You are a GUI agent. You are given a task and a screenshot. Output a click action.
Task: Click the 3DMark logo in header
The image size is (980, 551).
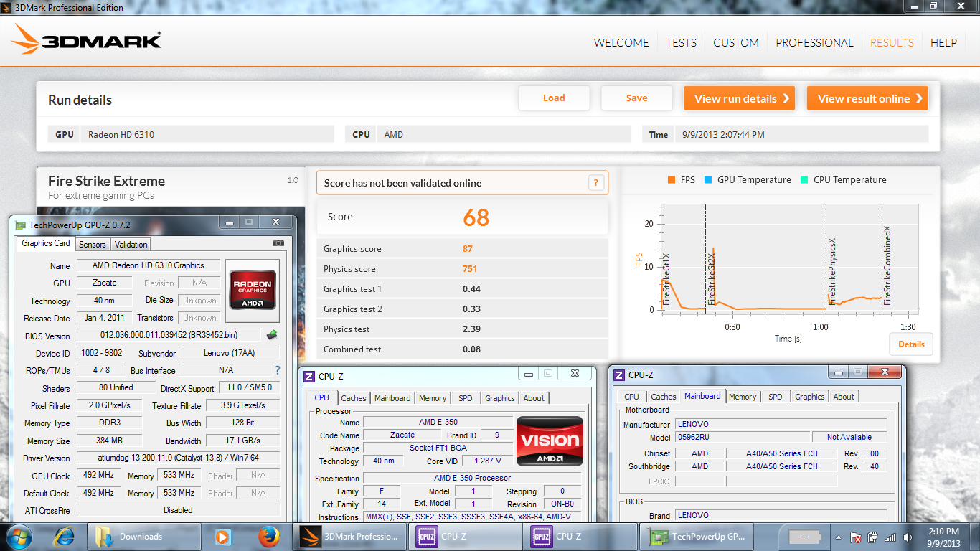click(x=87, y=39)
